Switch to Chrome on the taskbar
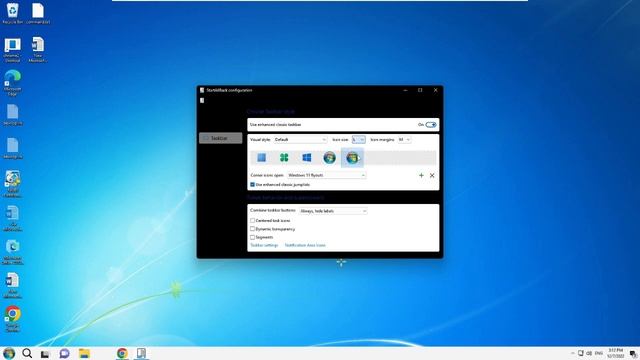This screenshot has width=640, height=360. [x=122, y=353]
